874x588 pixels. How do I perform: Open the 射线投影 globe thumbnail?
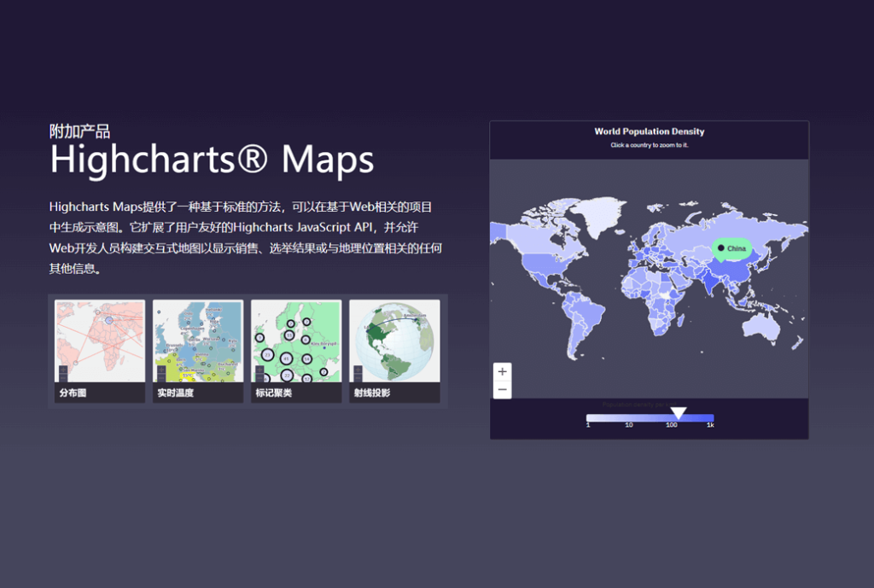[x=394, y=351]
